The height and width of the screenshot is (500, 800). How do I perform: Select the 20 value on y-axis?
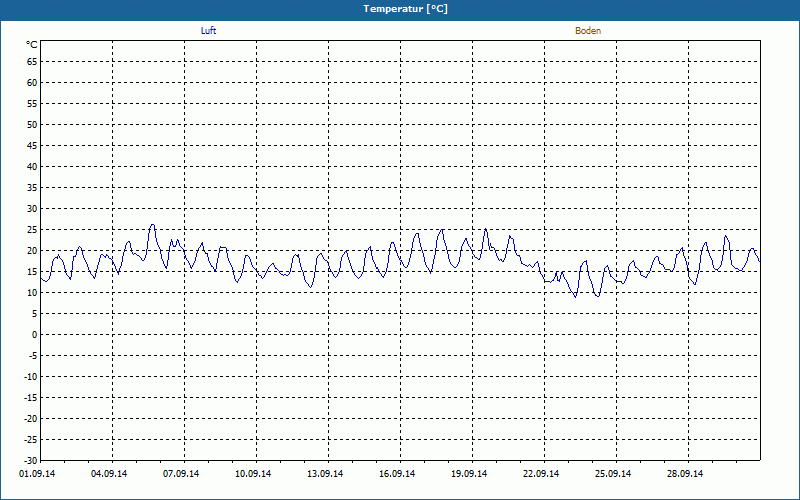(x=32, y=251)
